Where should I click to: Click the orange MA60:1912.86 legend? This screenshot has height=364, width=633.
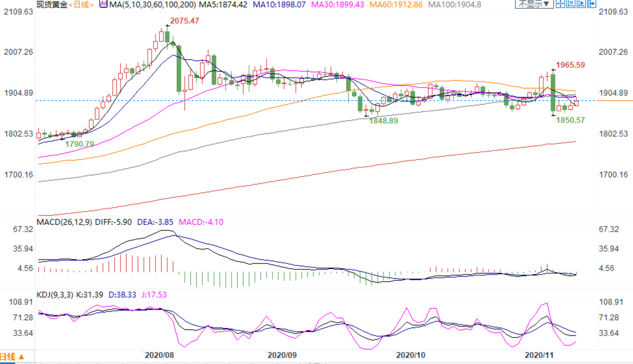click(396, 5)
